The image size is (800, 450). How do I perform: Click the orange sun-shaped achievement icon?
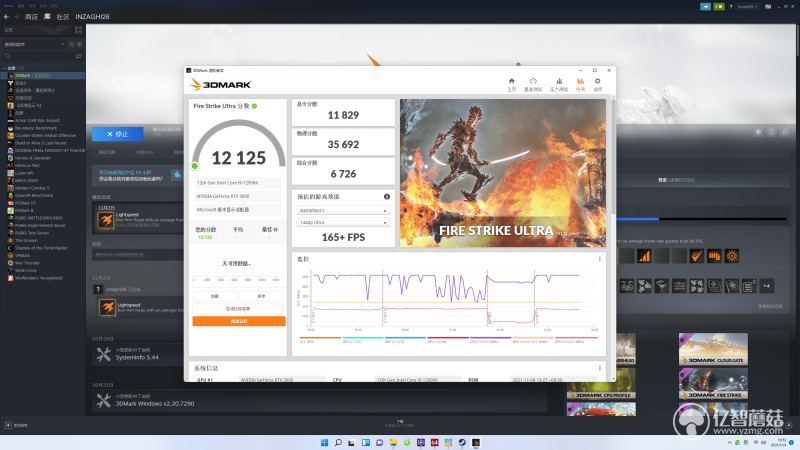point(732,256)
